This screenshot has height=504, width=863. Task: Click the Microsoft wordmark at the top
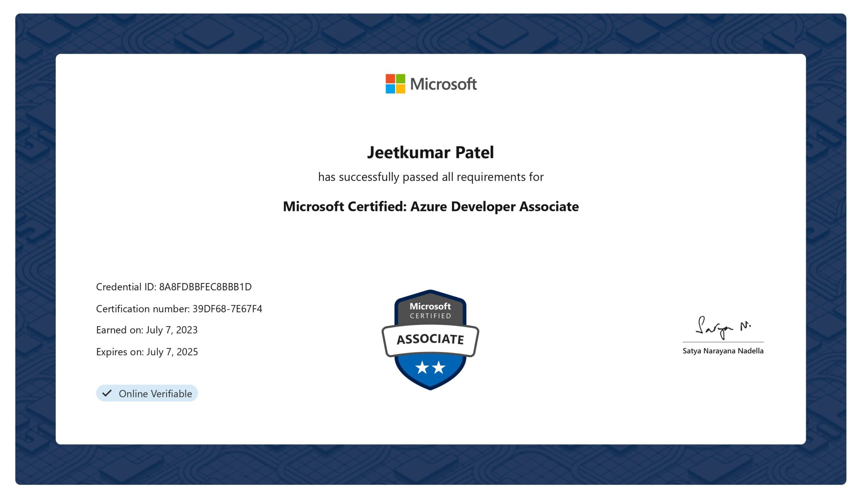pyautogui.click(x=443, y=84)
